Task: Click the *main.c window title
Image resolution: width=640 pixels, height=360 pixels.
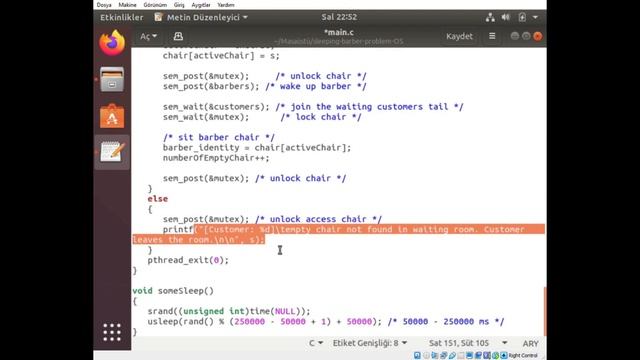Action: click(x=339, y=32)
